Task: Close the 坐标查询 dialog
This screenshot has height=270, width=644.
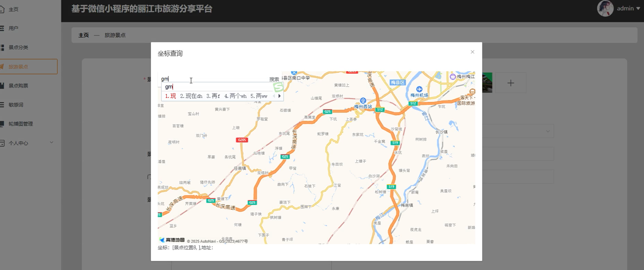Action: [472, 52]
